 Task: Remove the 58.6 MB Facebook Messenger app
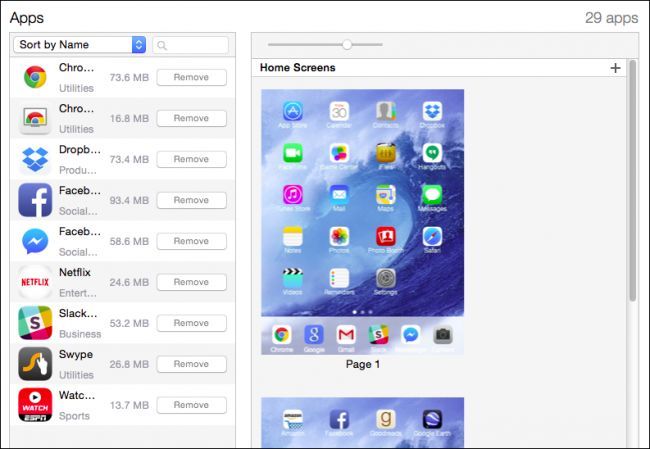[192, 241]
